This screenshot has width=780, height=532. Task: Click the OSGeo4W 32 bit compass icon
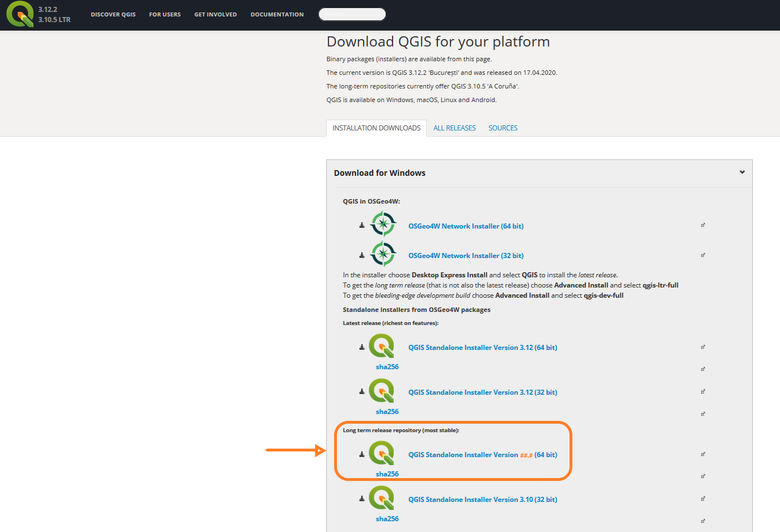pos(383,254)
